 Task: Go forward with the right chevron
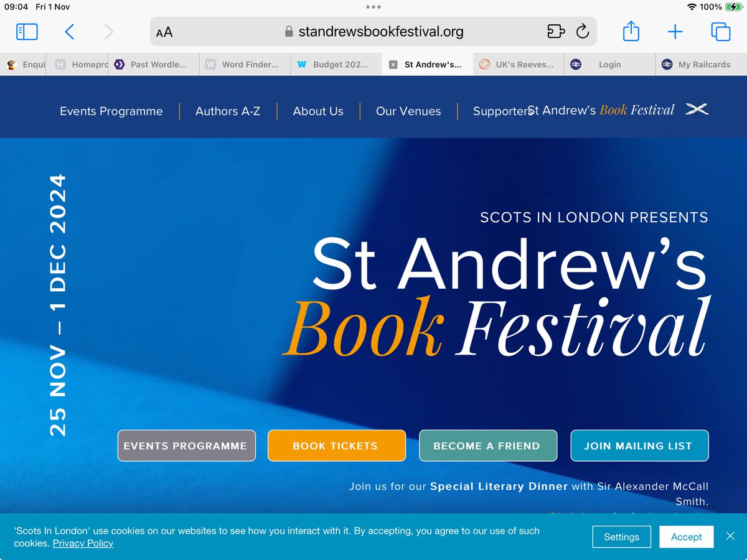[x=109, y=32]
